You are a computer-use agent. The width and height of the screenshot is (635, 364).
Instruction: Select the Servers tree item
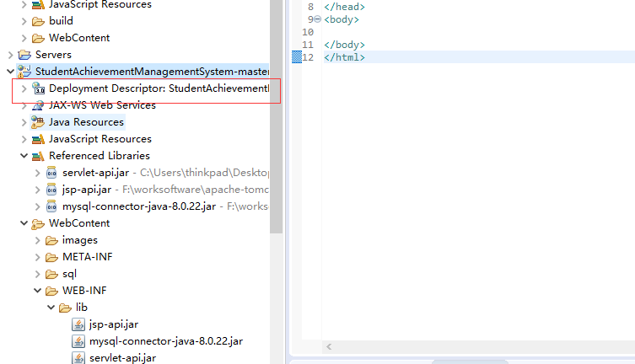[53, 55]
